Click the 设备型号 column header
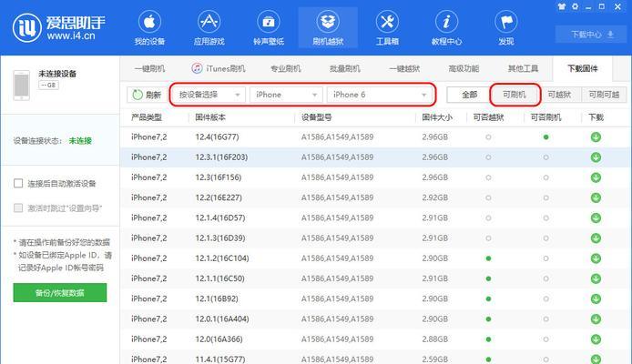Viewport: 632px width, 364px height. (x=317, y=117)
